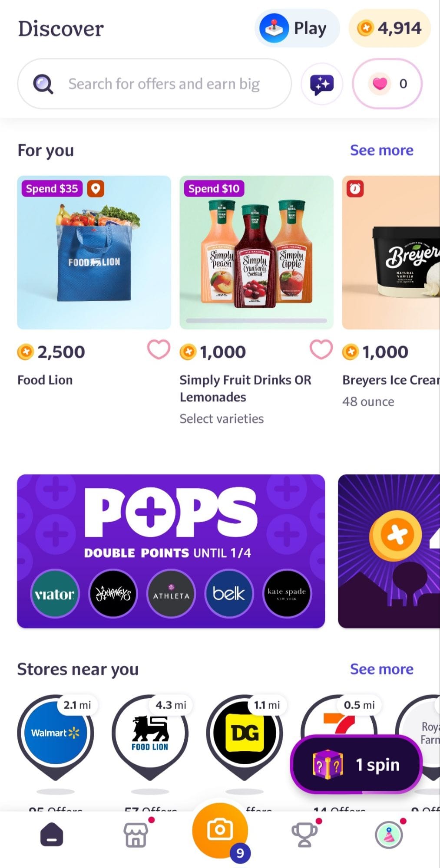Tap the Play games button

(x=297, y=29)
